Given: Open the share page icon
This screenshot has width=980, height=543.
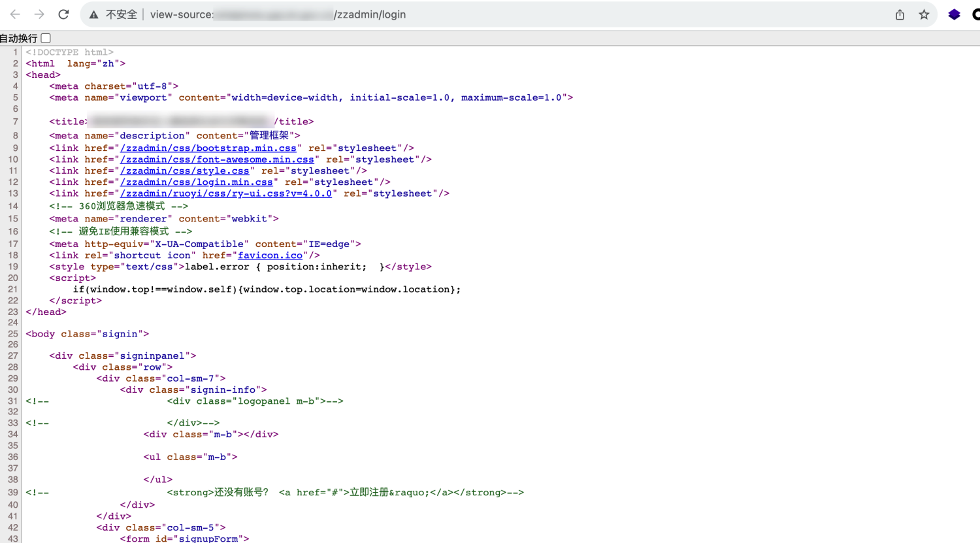Looking at the screenshot, I should pos(900,14).
